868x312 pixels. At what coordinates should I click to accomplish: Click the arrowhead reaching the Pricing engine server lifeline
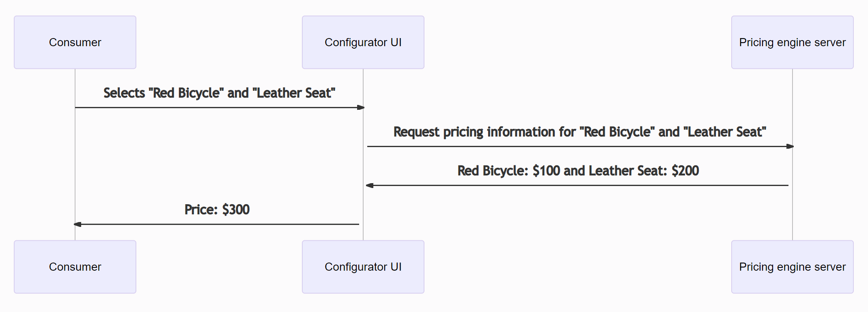tap(790, 146)
